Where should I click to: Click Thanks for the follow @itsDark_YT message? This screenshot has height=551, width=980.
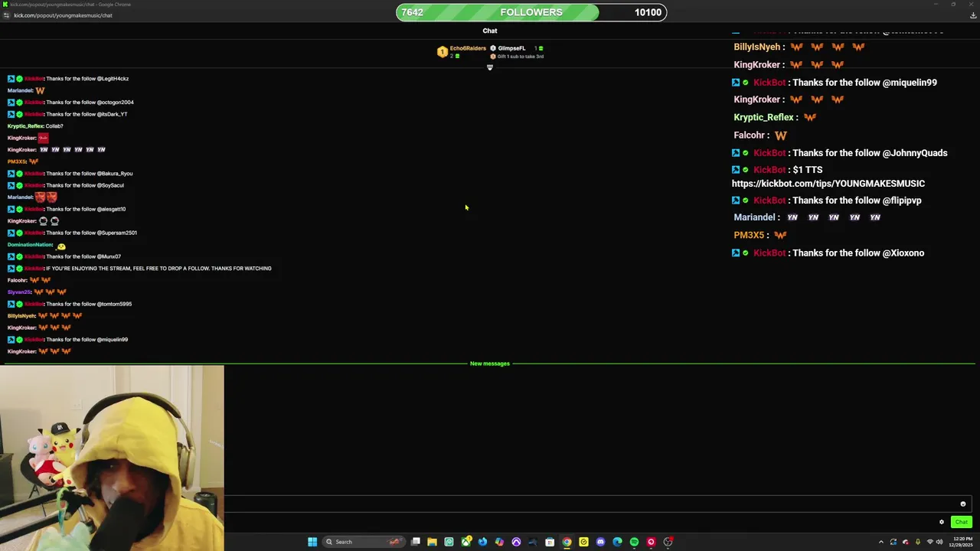click(x=87, y=114)
